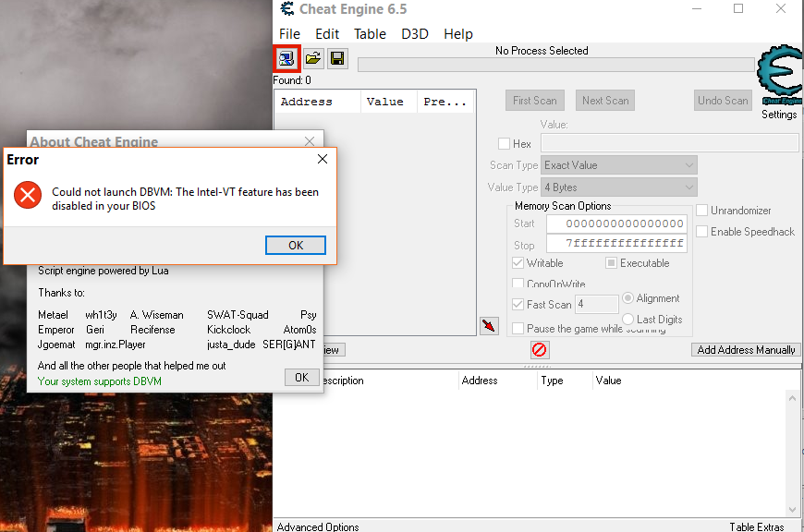Close the Error dialog with X
This screenshot has height=532, width=804.
tap(323, 159)
